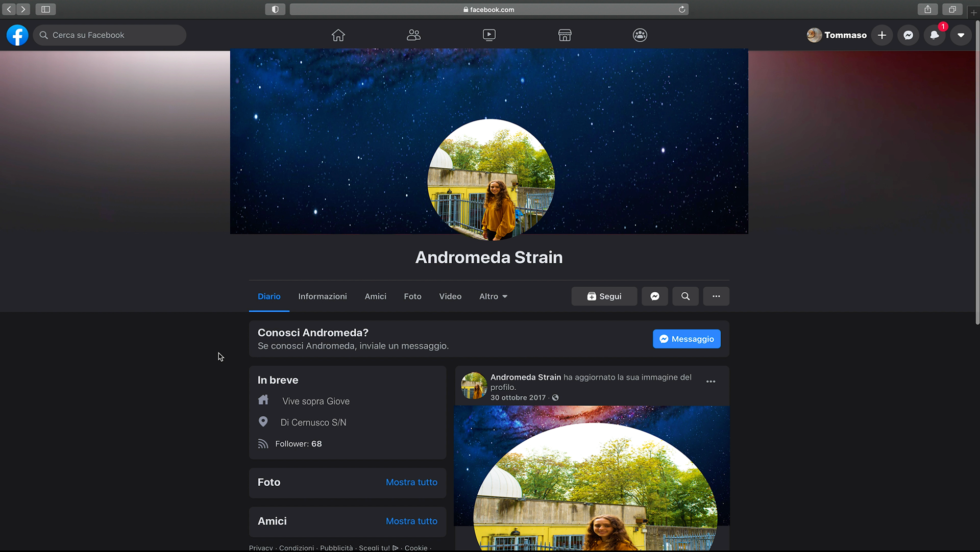
Task: Switch to the Amici tab
Action: (375, 296)
